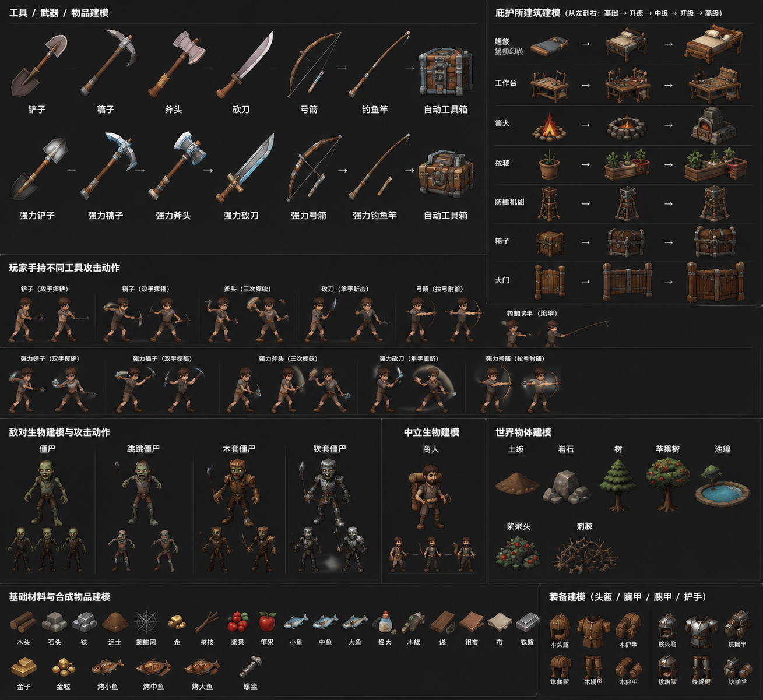Select the grilled big fish labeled 烤大鱼
The height and width of the screenshot is (700, 763).
201,667
